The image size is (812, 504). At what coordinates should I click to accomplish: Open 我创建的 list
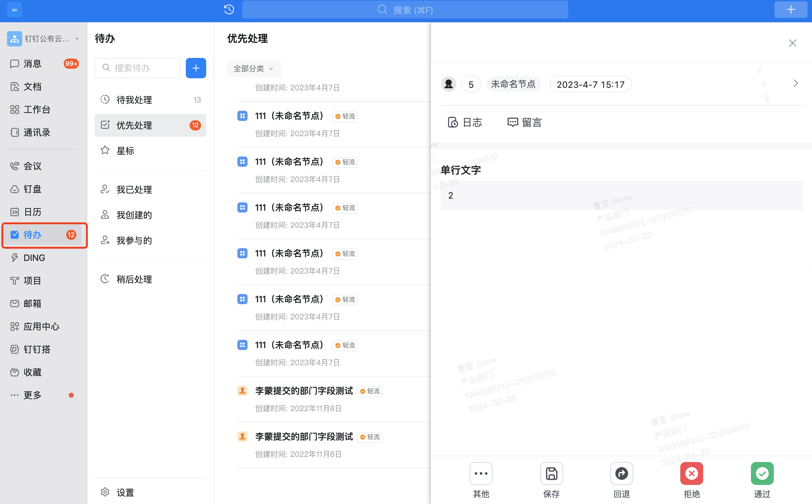(x=150, y=215)
